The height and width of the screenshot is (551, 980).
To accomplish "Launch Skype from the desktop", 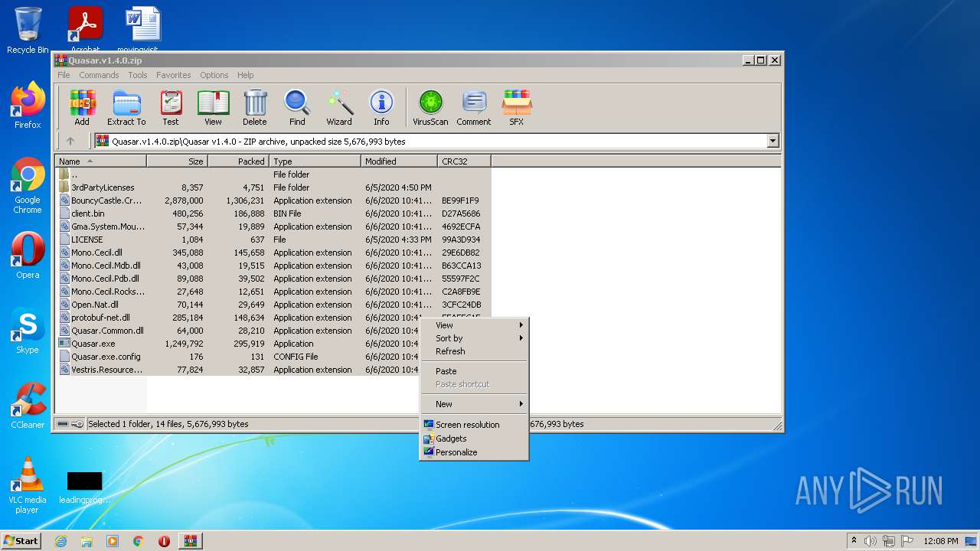I will point(28,331).
